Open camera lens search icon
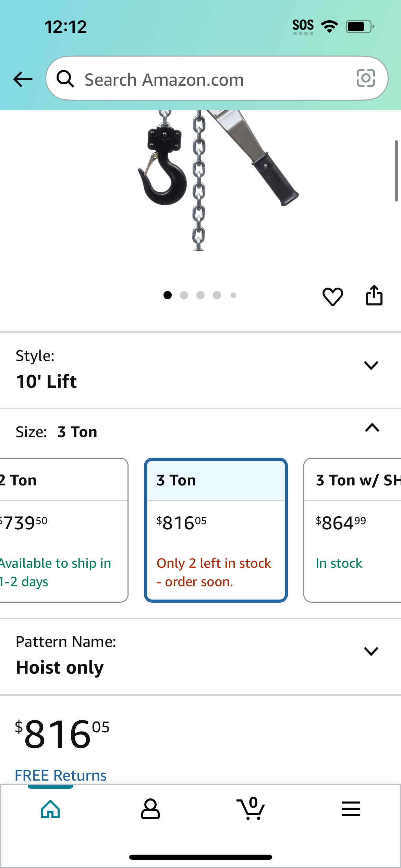This screenshot has width=401, height=868. 366,78
